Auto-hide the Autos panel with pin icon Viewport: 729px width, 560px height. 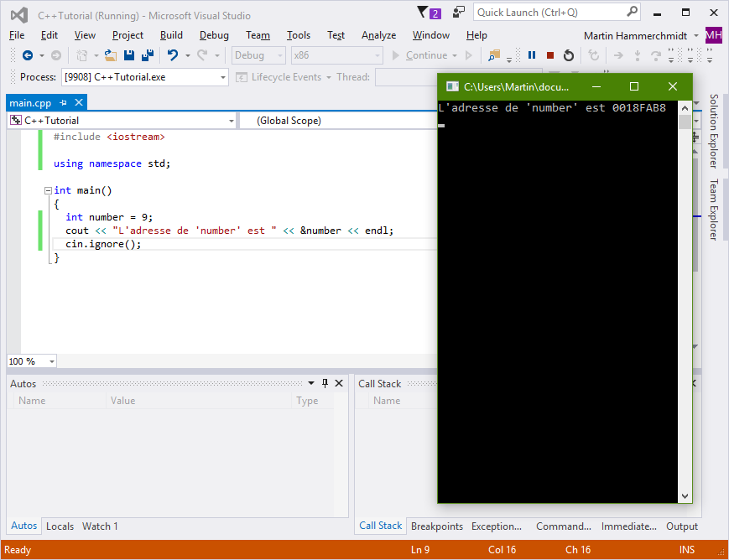click(x=325, y=383)
